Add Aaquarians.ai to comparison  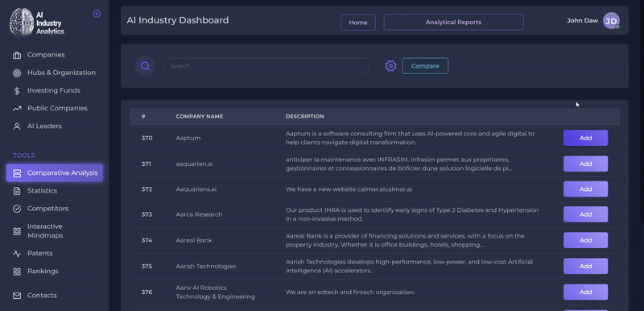coord(586,189)
